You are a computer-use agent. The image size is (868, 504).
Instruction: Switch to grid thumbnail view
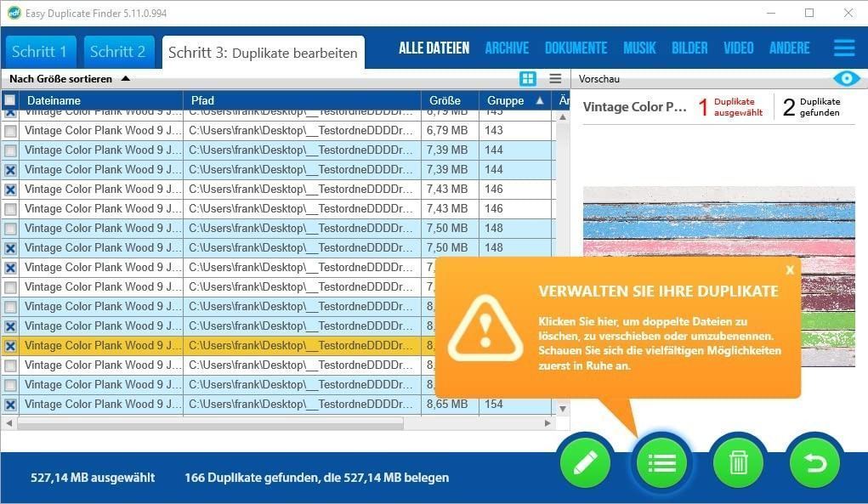pos(528,79)
